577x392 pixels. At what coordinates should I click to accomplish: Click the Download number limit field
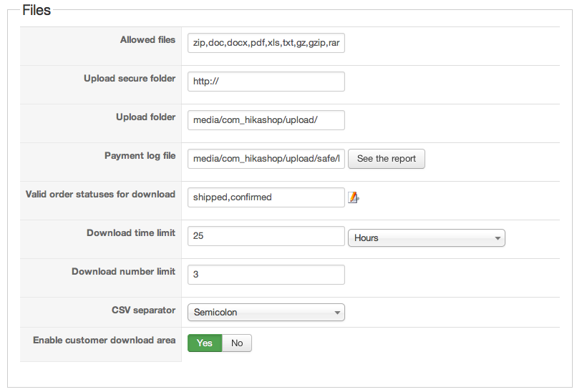coord(266,275)
